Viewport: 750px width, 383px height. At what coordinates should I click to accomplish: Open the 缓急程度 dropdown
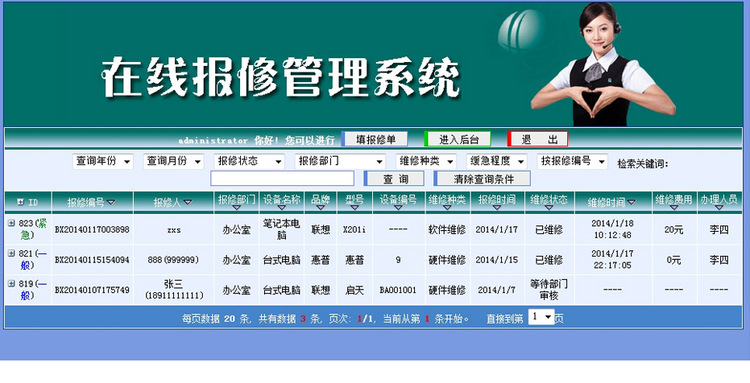pyautogui.click(x=496, y=162)
